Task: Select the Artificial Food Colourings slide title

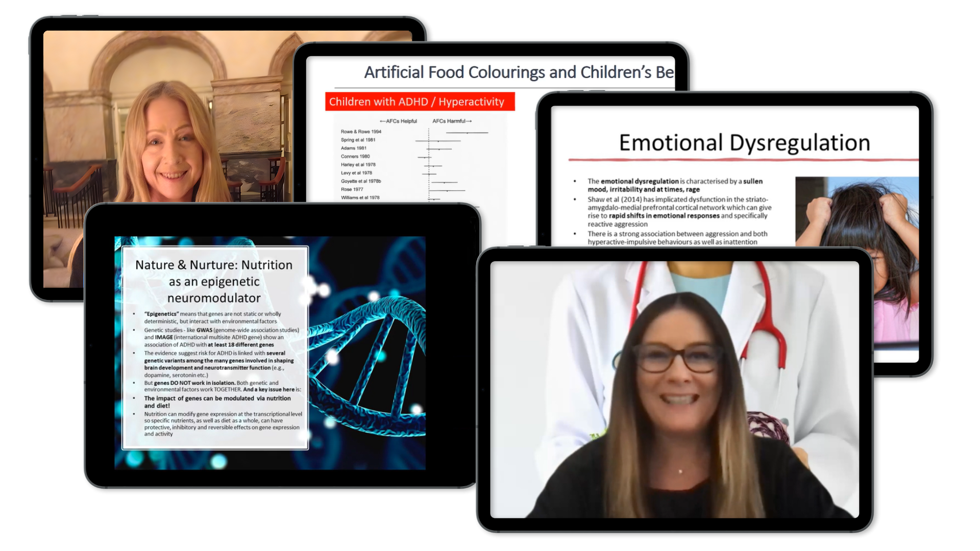Action: point(518,72)
